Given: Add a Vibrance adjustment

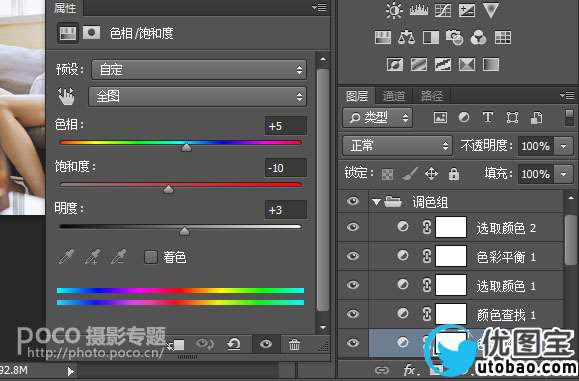Looking at the screenshot, I should (491, 10).
